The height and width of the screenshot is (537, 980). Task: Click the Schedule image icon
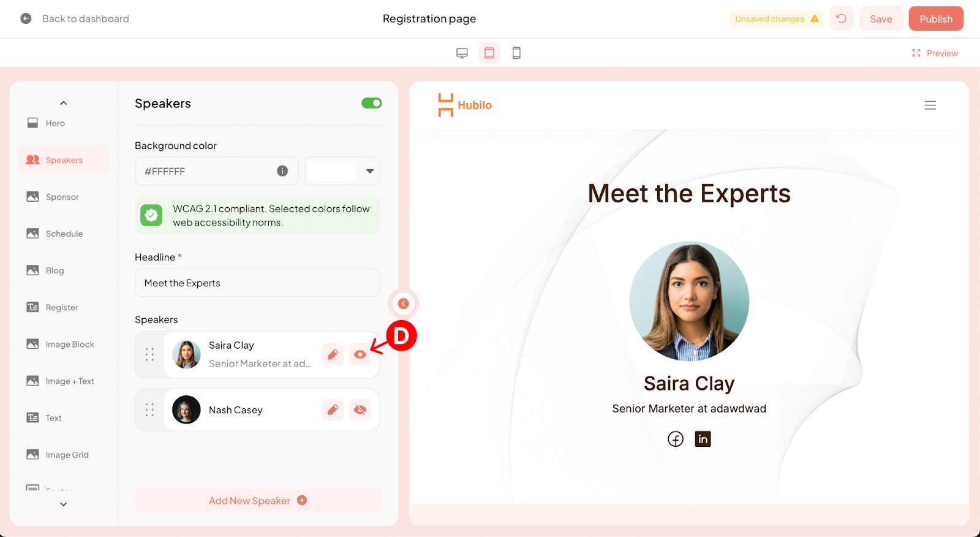pyautogui.click(x=32, y=233)
